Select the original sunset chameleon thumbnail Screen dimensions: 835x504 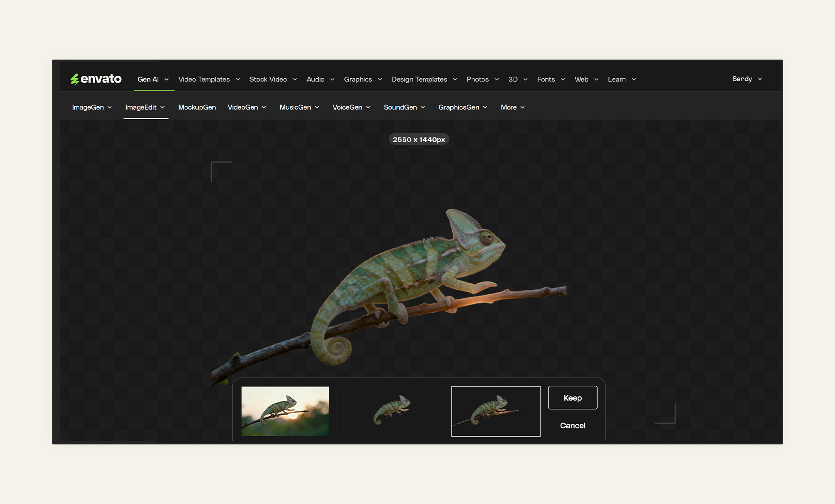click(285, 411)
